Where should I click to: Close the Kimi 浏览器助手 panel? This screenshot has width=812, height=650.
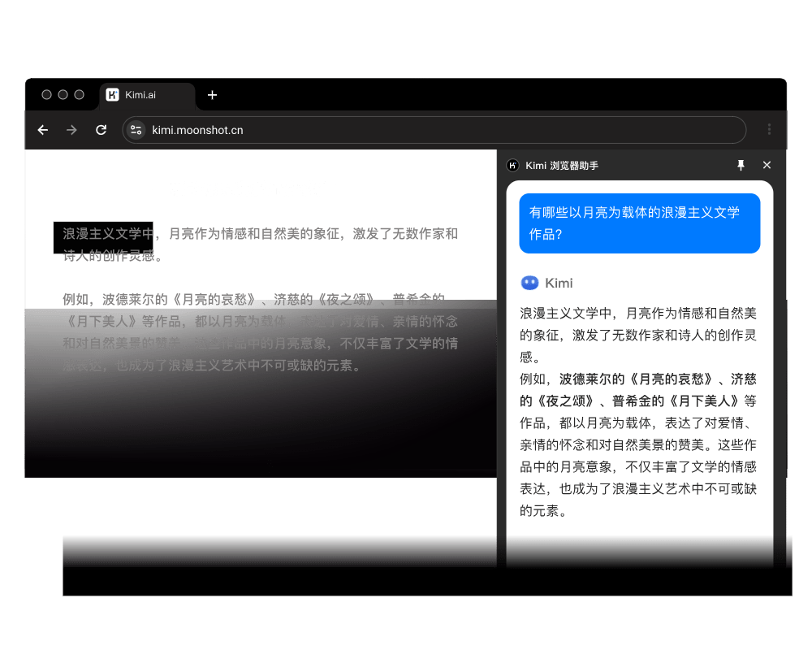pos(767,165)
